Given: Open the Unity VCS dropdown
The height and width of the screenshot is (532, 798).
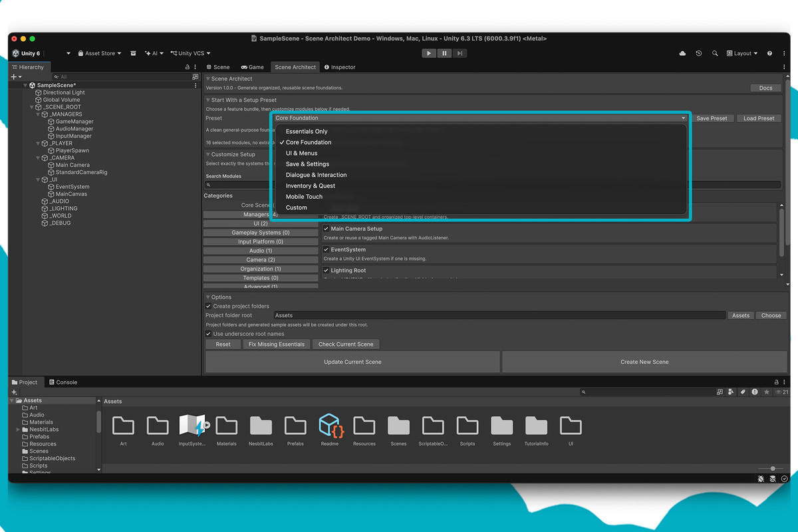Looking at the screenshot, I should pos(190,53).
